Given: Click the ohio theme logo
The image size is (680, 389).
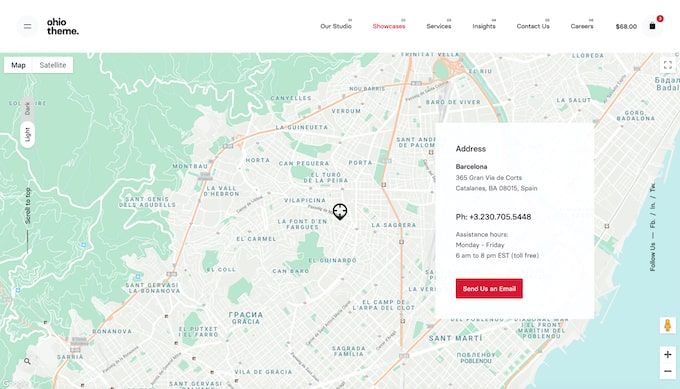Looking at the screenshot, I should click(x=63, y=26).
